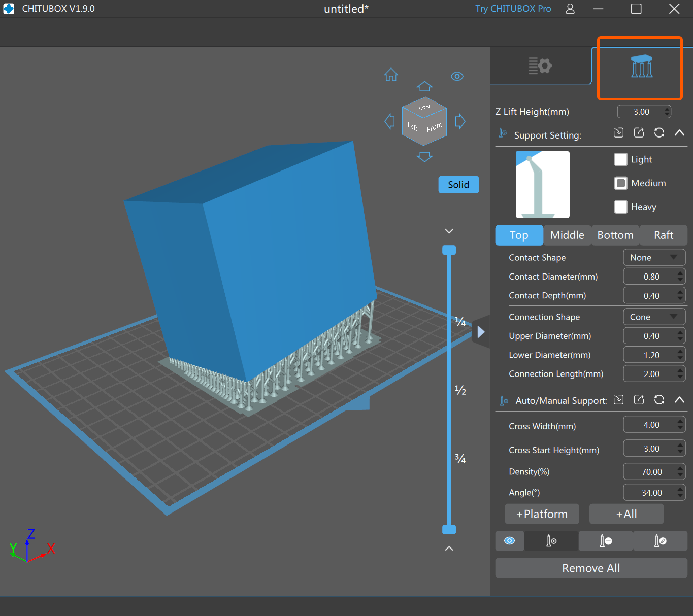The height and width of the screenshot is (616, 693).
Task: Collapse the right side panel with the triangle
Action: coord(481,332)
